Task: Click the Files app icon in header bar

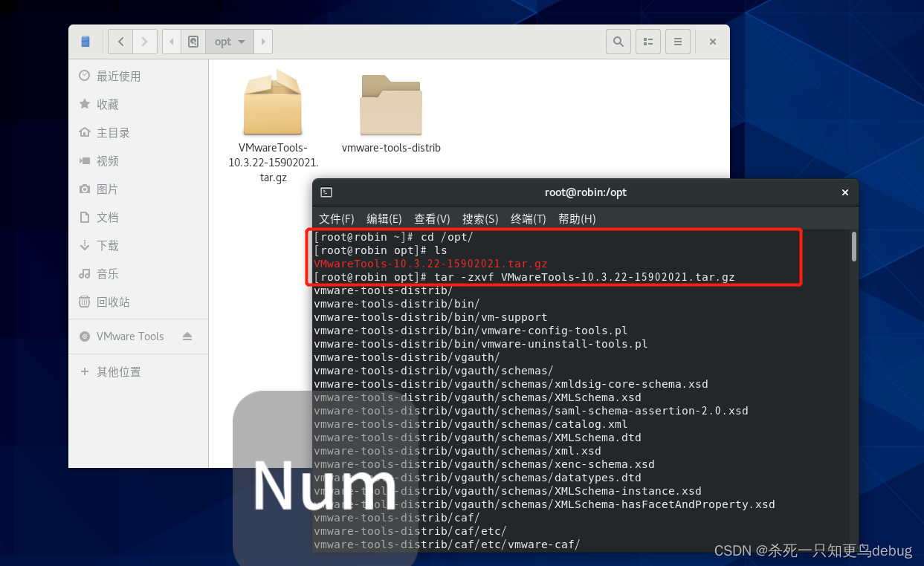Action: (x=85, y=42)
